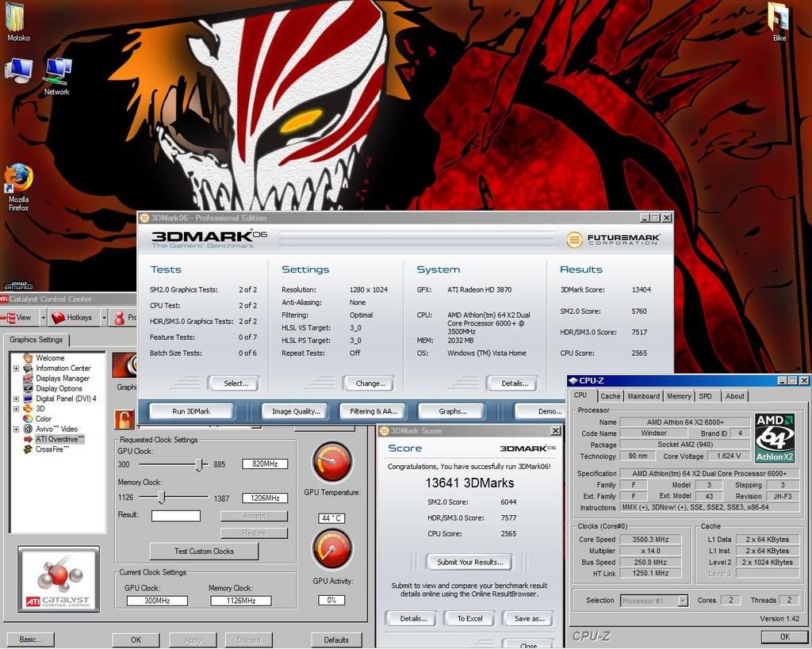Switch to the About tab in CPU-Z
The image size is (812, 649).
[x=734, y=396]
